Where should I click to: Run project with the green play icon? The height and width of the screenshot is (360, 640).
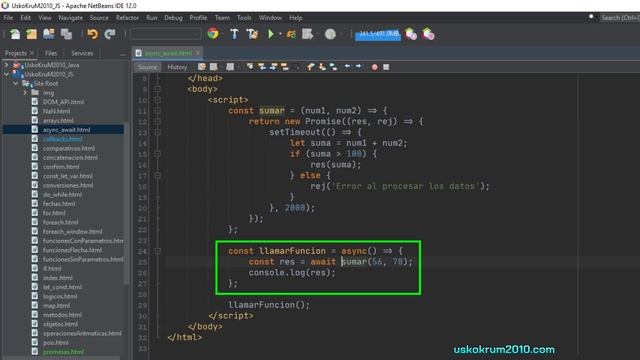click(x=270, y=34)
